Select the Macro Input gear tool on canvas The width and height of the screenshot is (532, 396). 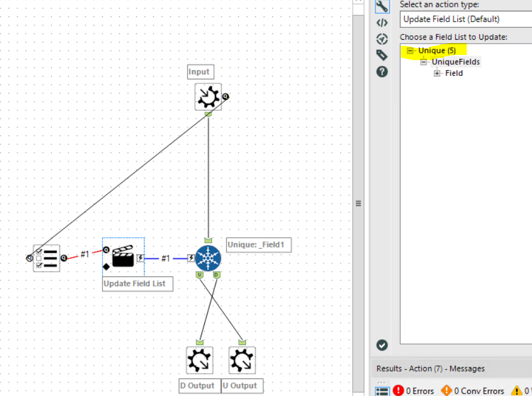coord(208,96)
